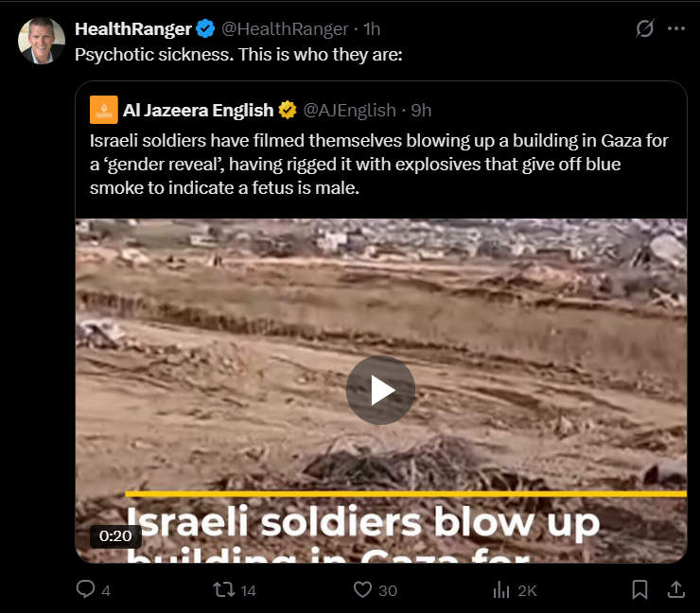Open the @HealthRanger handle link

(285, 29)
